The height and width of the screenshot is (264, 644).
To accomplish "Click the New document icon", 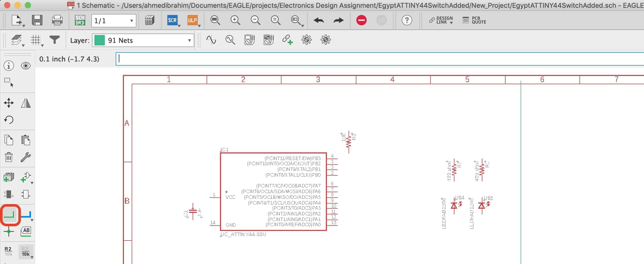I will pyautogui.click(x=17, y=20).
